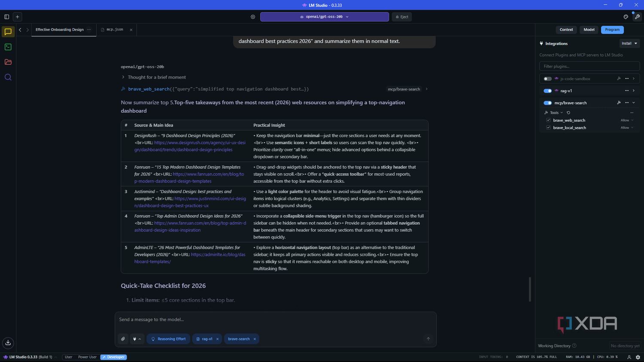Attach a file with the paperclip icon
The image size is (644, 362).
123,339
